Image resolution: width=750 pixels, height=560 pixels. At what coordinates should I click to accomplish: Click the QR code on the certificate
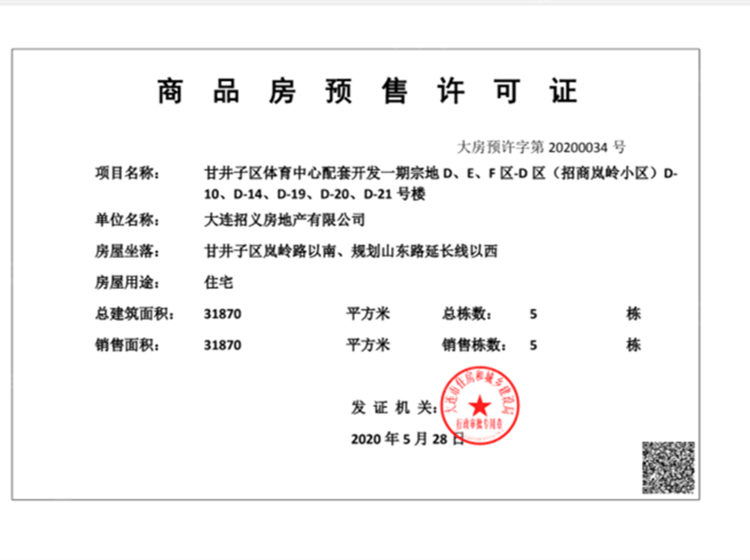point(668,468)
